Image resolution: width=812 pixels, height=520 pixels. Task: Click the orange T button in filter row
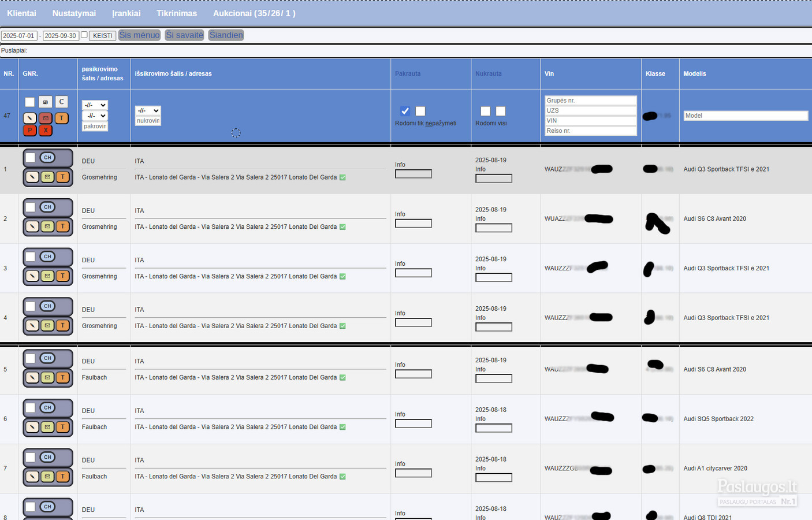pos(61,118)
